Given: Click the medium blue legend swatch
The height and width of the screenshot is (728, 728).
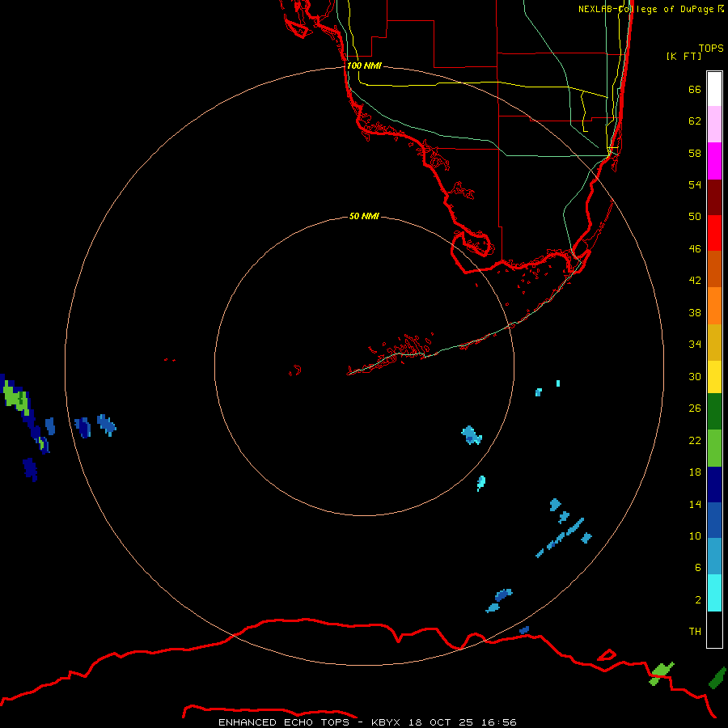Looking at the screenshot, I should (x=714, y=520).
